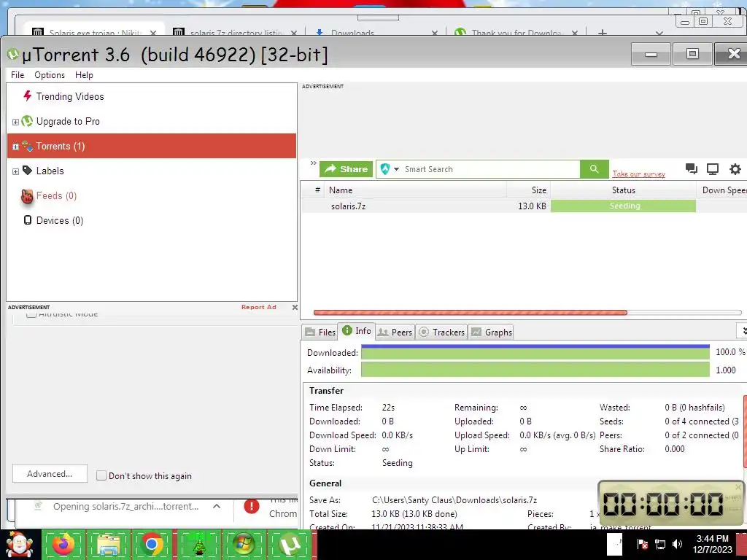Click the volume speaker tray icon
This screenshot has width=747, height=560.
(677, 544)
